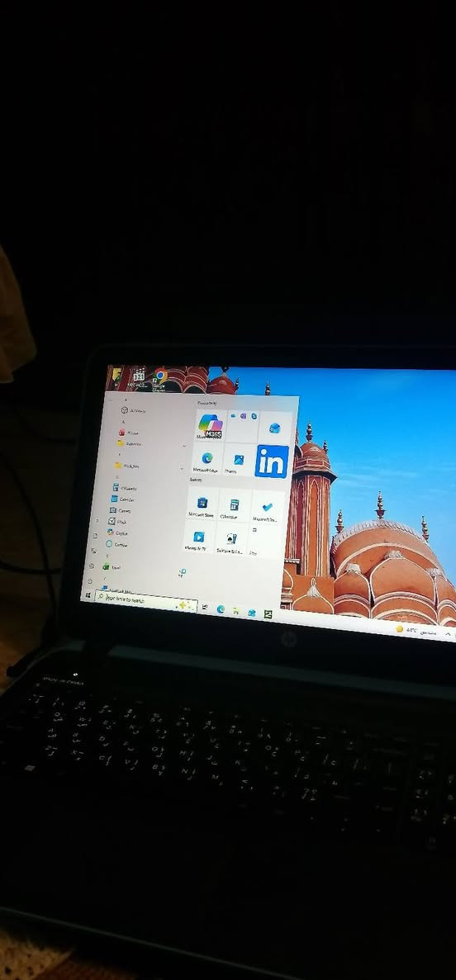Launch Microsoft Edge from Start tiles

coord(207,459)
